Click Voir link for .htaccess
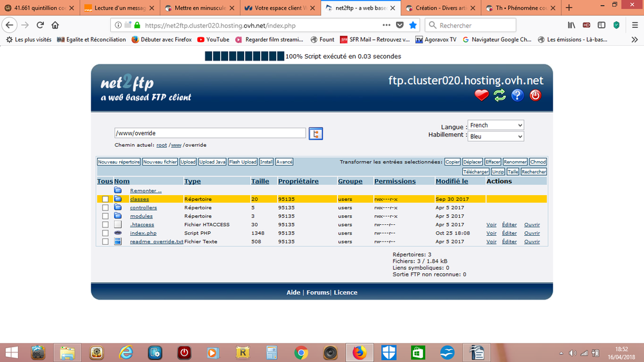Image resolution: width=644 pixels, height=362 pixels. click(491, 225)
